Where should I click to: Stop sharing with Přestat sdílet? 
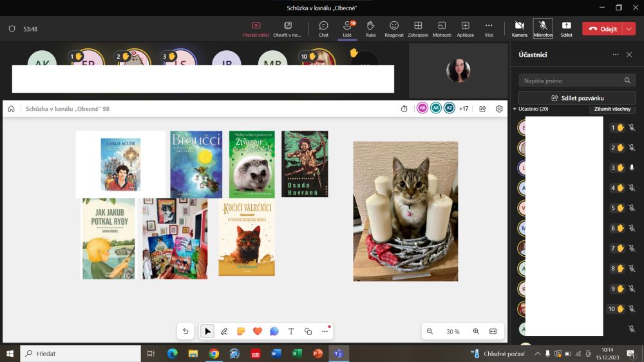point(256,29)
